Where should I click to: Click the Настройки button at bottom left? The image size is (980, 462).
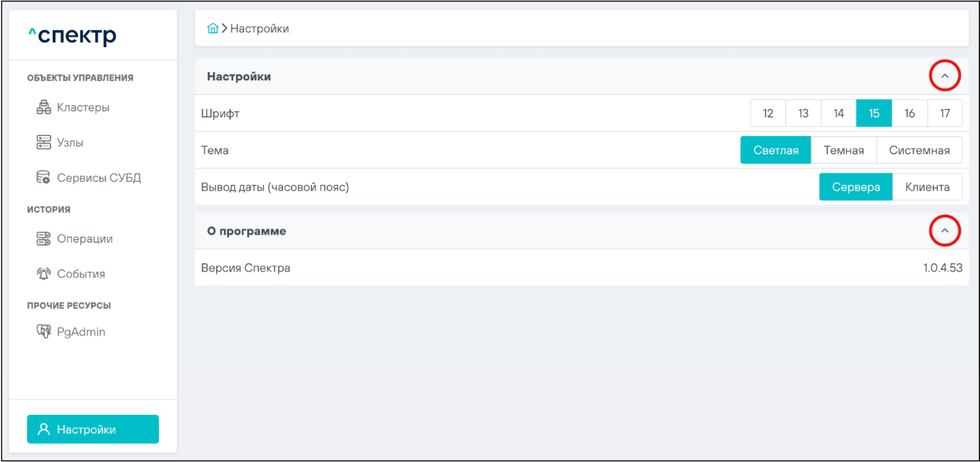coord(93,429)
